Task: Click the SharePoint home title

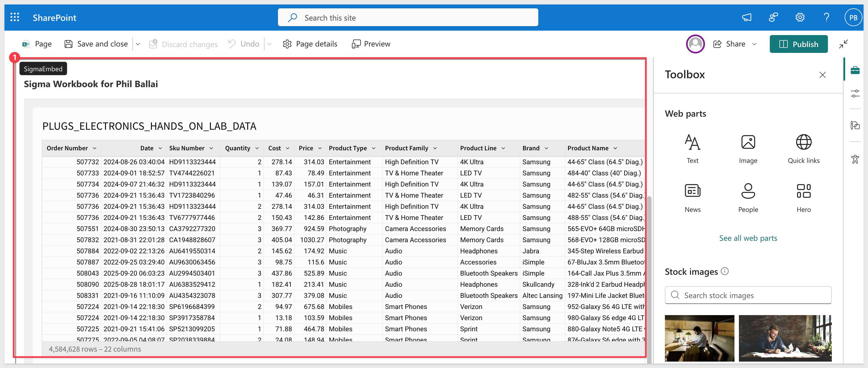Action: (x=54, y=18)
